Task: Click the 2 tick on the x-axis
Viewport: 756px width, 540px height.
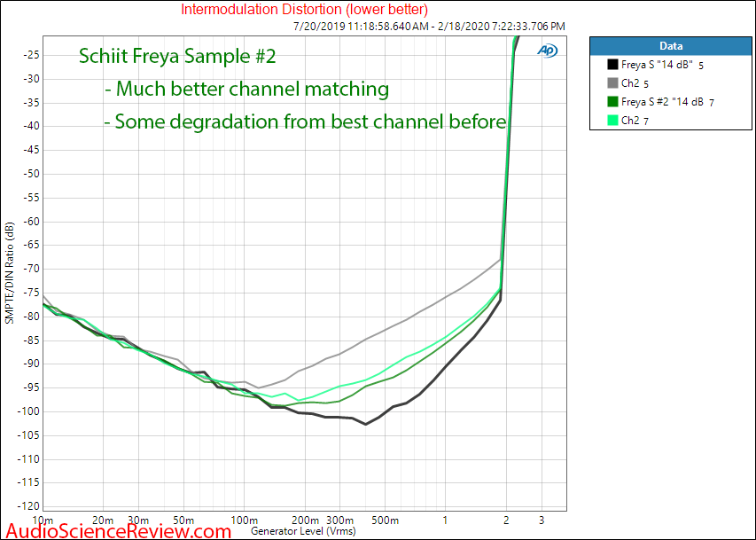Action: 506,520
